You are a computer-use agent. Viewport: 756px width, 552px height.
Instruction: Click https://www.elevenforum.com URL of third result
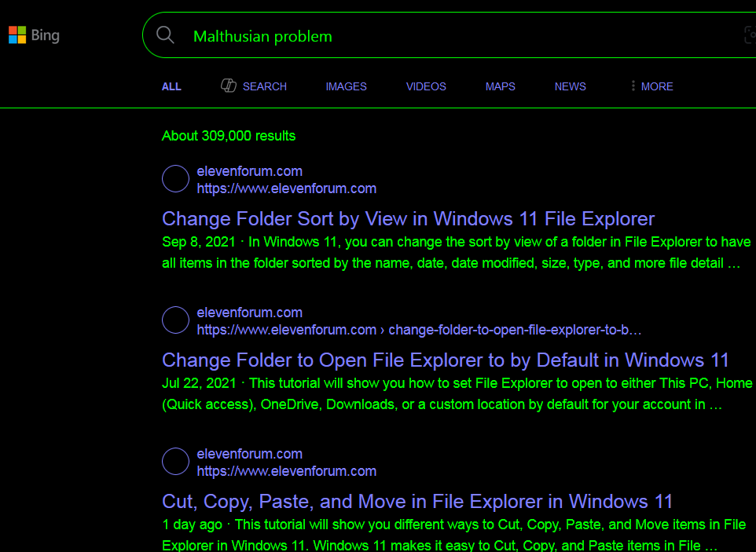coord(286,471)
